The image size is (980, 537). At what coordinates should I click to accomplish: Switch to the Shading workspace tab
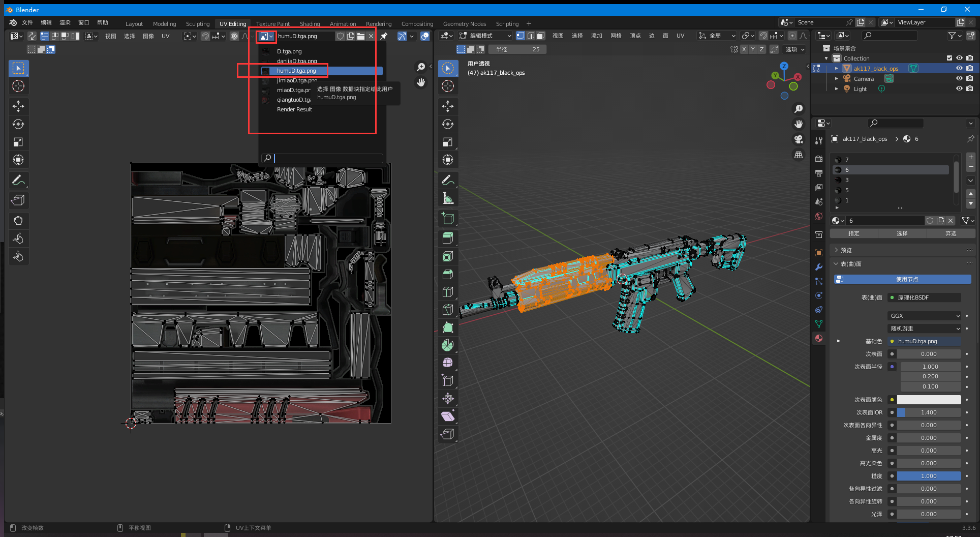click(x=309, y=24)
